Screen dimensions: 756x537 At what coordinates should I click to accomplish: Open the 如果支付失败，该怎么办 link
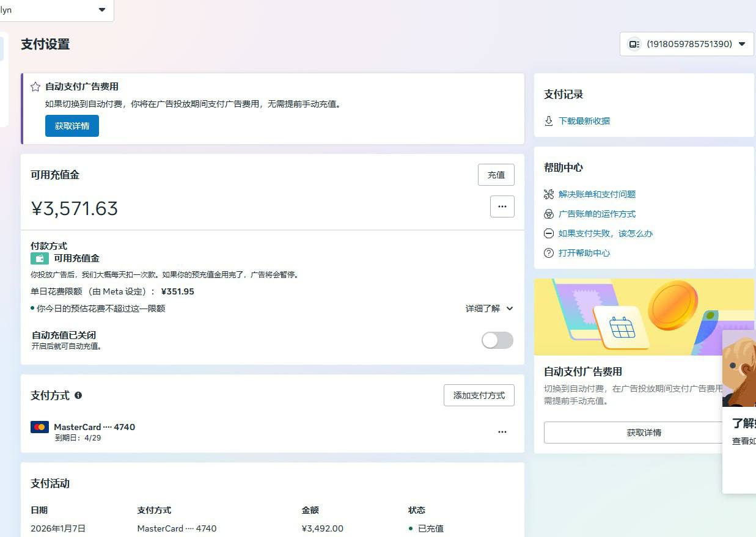point(605,233)
